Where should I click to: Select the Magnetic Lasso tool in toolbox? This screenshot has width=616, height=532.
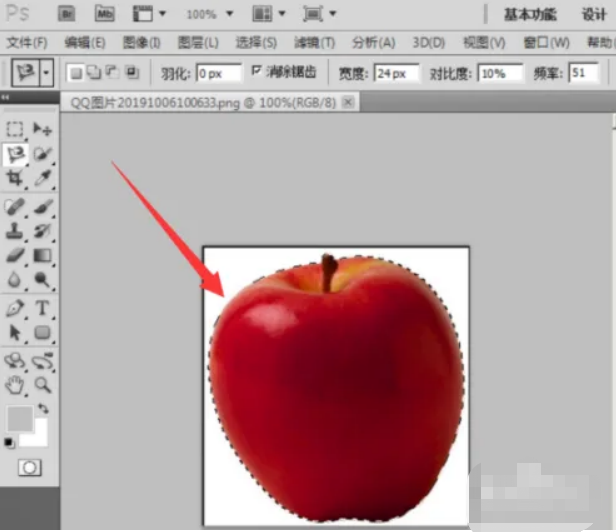pyautogui.click(x=15, y=154)
